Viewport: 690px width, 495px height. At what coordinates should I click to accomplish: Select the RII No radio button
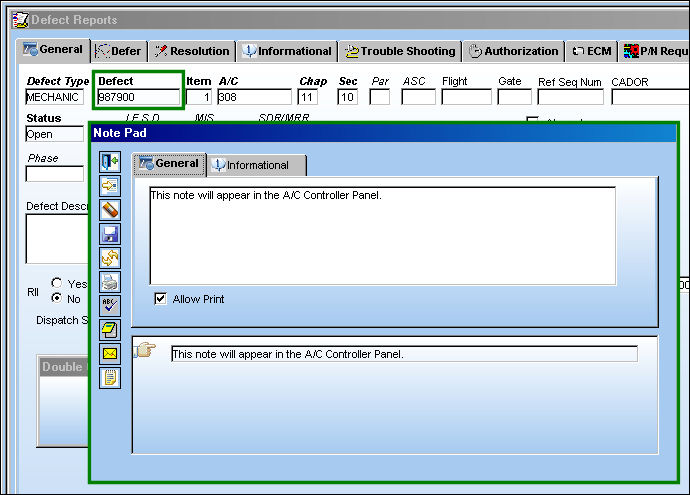[x=56, y=298]
